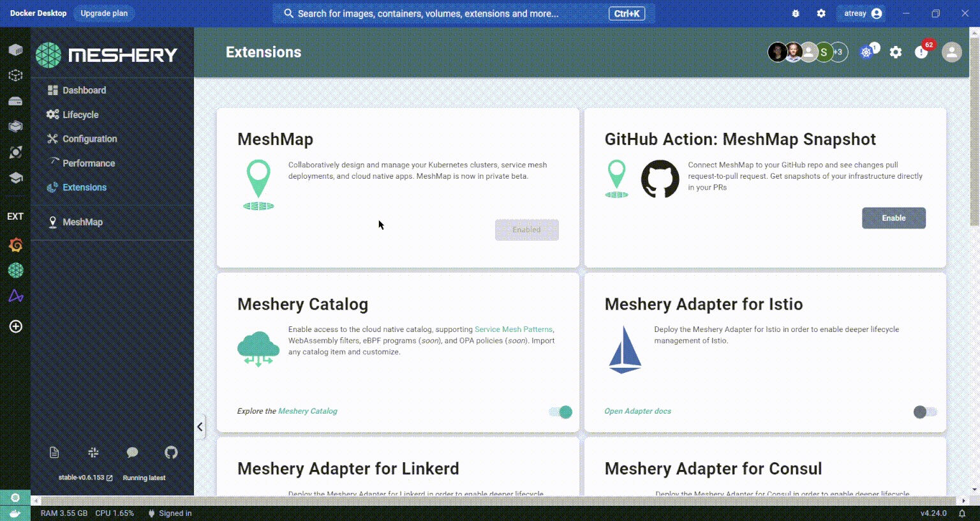980x521 pixels.
Task: Open the Service Mesh Patterns link
Action: click(514, 329)
